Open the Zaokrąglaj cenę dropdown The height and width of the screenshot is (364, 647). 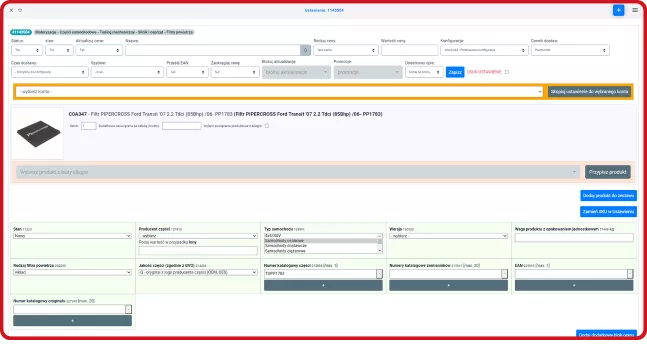coord(235,72)
